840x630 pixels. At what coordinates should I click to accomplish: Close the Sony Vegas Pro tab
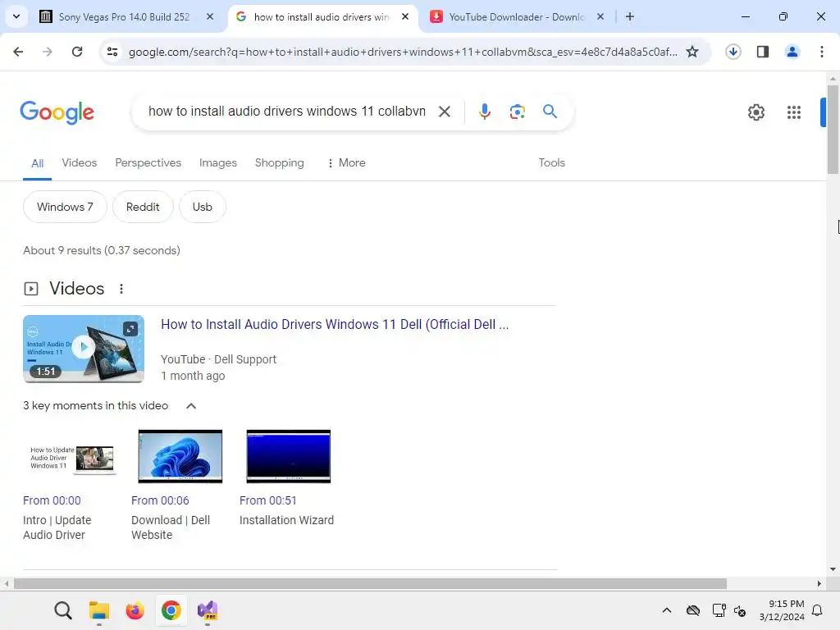[210, 16]
